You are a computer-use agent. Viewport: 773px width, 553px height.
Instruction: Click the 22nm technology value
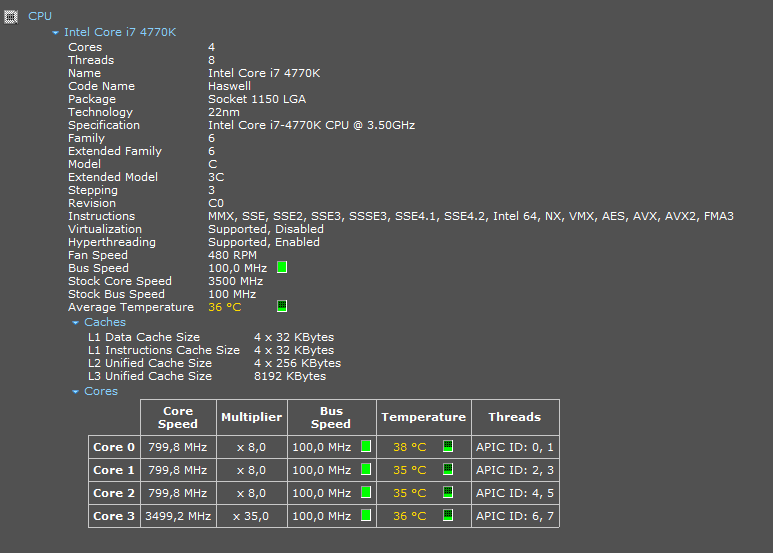tap(224, 112)
